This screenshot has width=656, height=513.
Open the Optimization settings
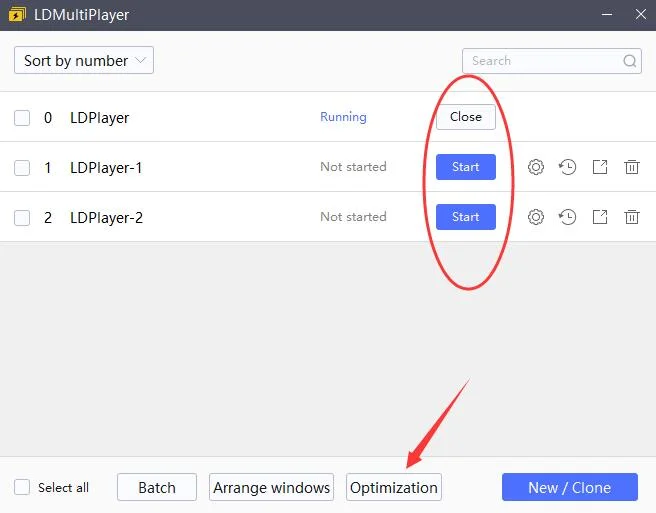click(x=394, y=487)
